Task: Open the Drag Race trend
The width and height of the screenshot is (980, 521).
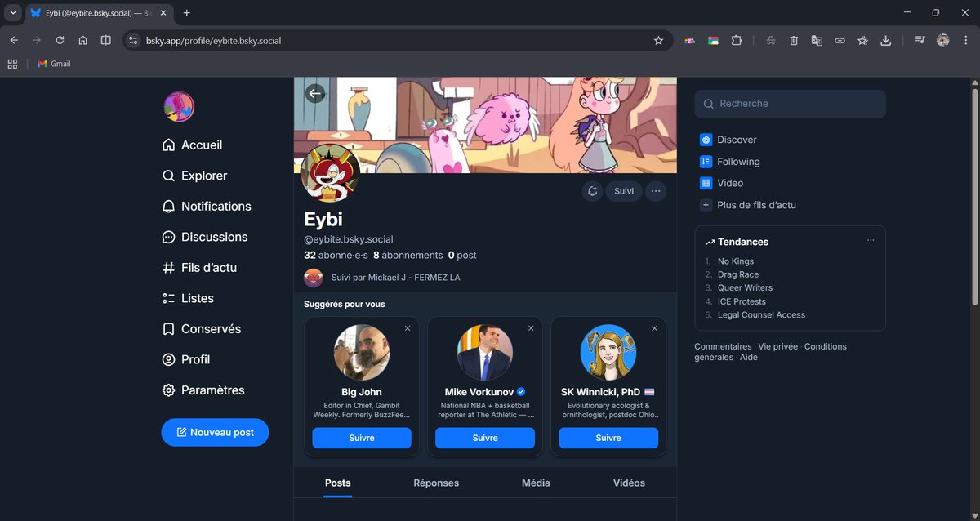Action: (x=738, y=274)
